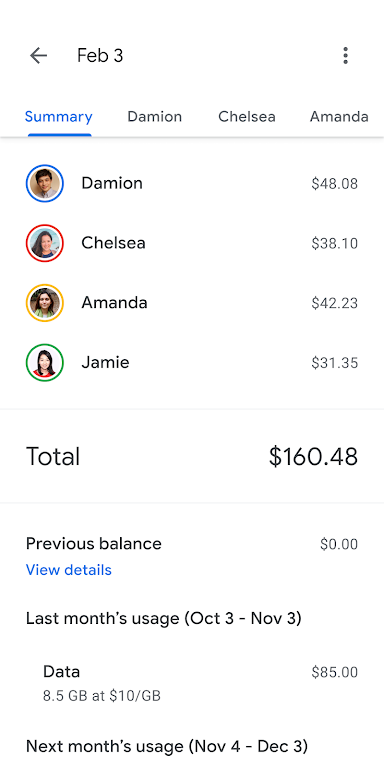Open the three-dot overflow menu
Viewport: 384px width, 768px height.
[345, 56]
